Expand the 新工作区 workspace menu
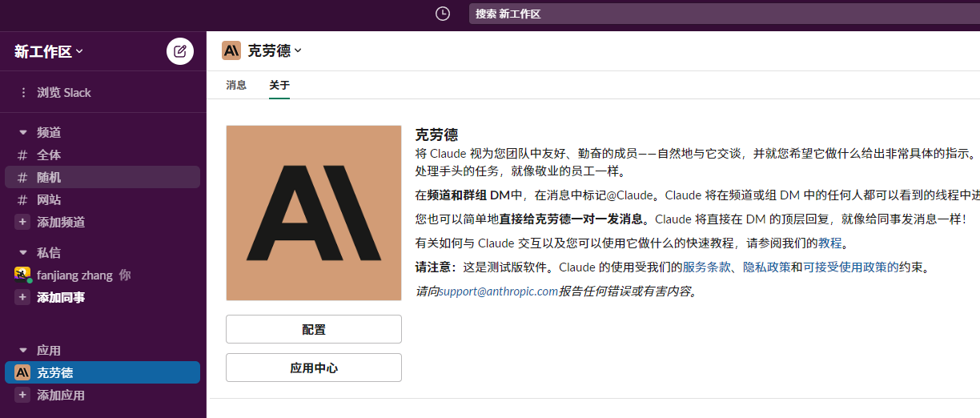The image size is (980, 418). pyautogui.click(x=49, y=52)
